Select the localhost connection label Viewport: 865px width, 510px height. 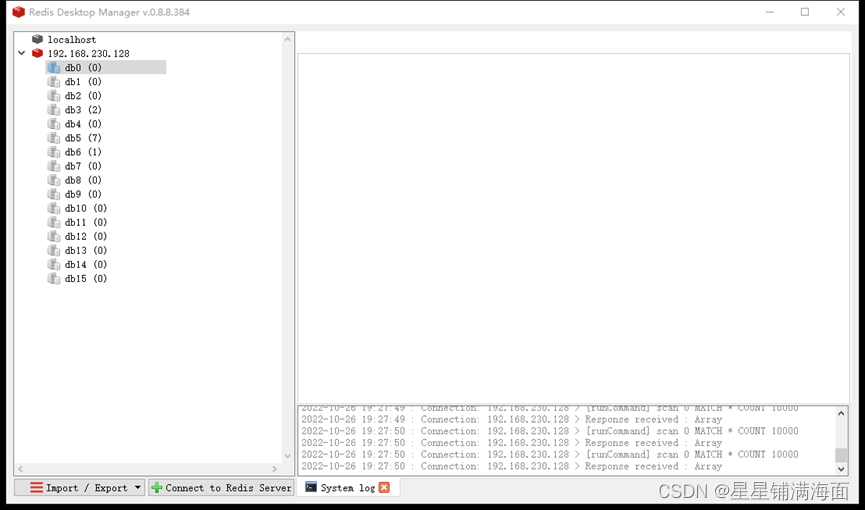[x=72, y=40]
